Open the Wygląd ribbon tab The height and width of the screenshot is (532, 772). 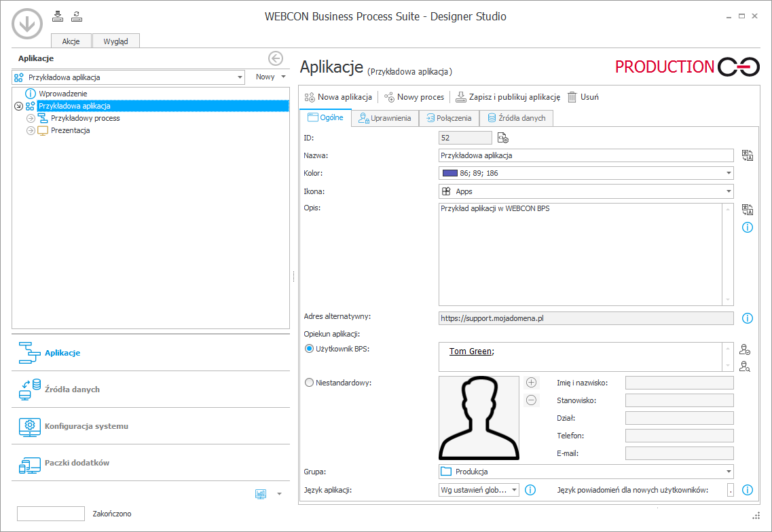coord(115,41)
